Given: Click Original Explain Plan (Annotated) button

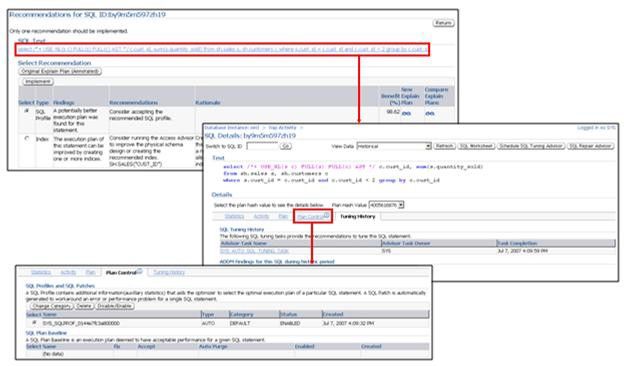Looking at the screenshot, I should pyautogui.click(x=60, y=72).
